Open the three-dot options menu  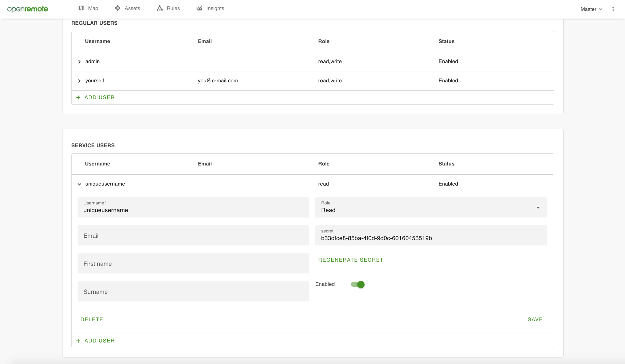(x=613, y=9)
